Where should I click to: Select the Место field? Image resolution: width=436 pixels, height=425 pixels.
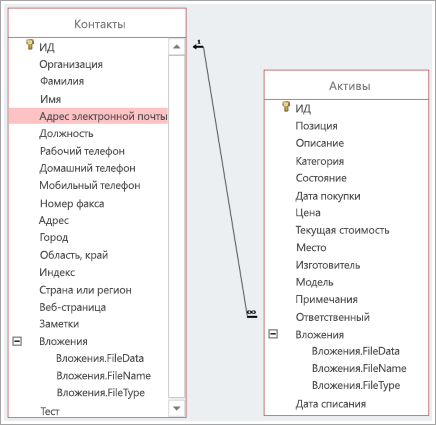(311, 248)
